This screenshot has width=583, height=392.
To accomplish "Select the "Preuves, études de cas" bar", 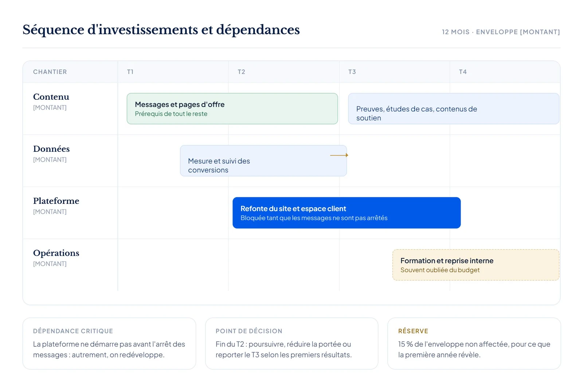I will (454, 109).
